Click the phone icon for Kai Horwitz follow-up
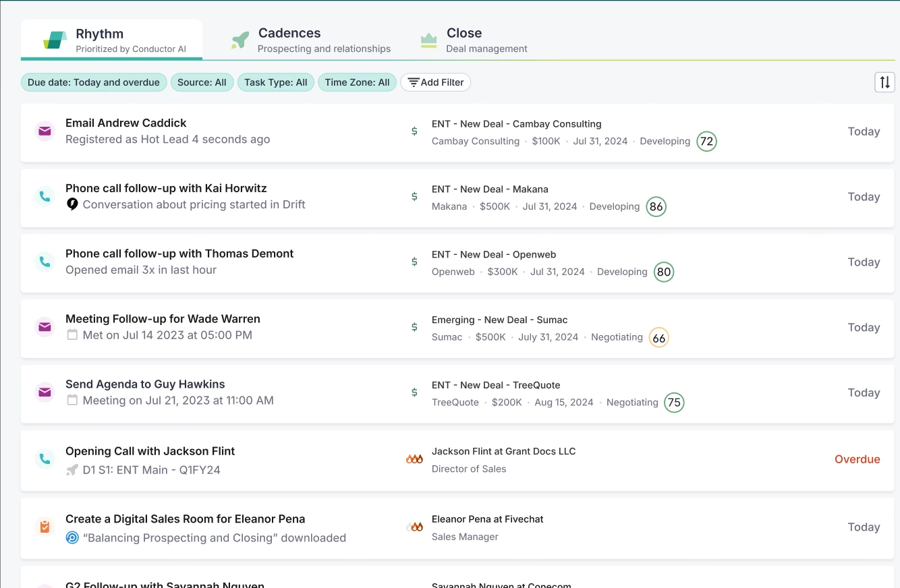This screenshot has height=588, width=900. pos(45,196)
